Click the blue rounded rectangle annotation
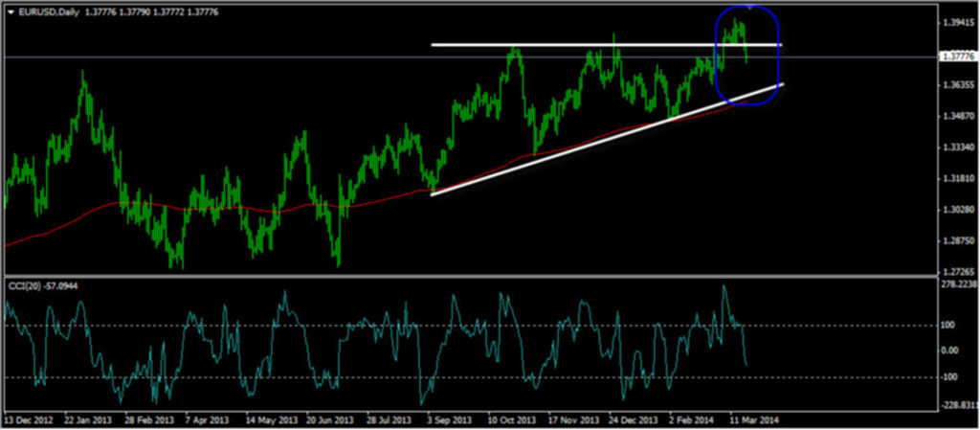Viewport: 980px width, 430px height. (x=778, y=57)
